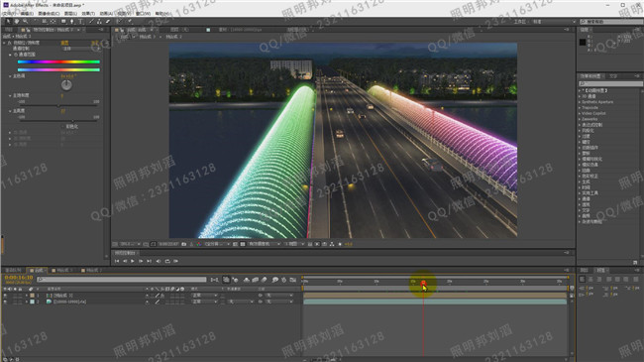Select the Pan Behind anchor tool
The width and height of the screenshot is (644, 362).
click(x=53, y=22)
